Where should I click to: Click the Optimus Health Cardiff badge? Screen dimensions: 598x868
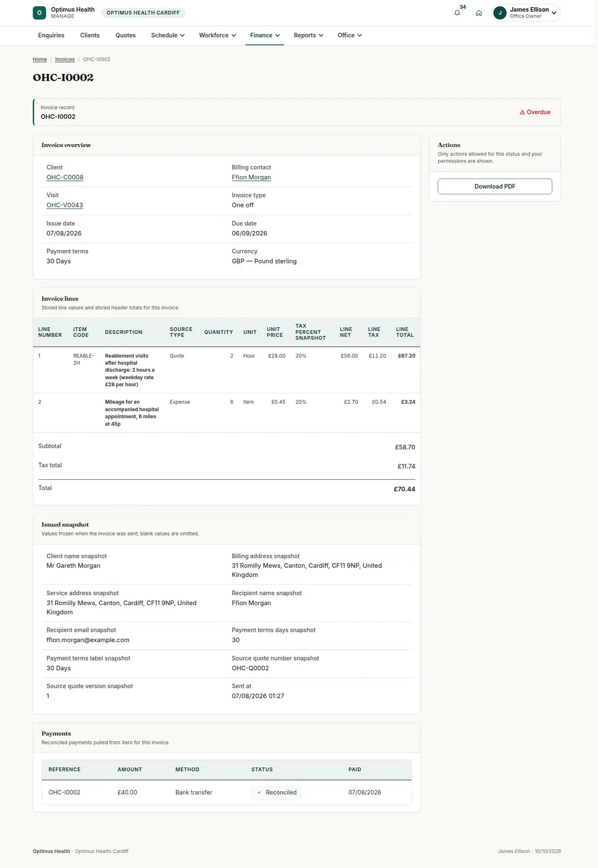(x=143, y=13)
